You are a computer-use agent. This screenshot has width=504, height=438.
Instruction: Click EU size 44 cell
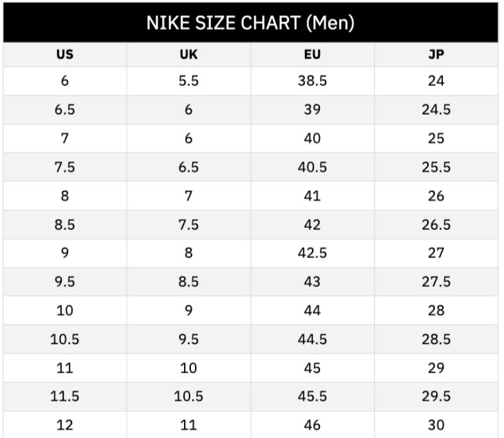coord(312,310)
